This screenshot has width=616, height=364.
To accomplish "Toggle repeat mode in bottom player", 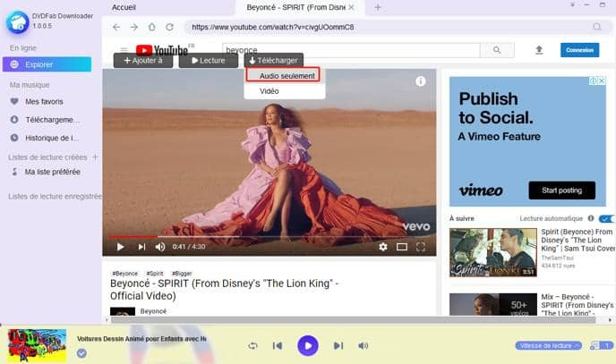I will point(252,345).
